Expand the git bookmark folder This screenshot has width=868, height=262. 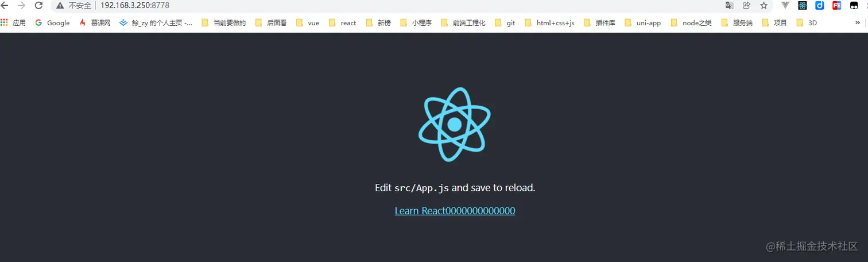tap(505, 23)
